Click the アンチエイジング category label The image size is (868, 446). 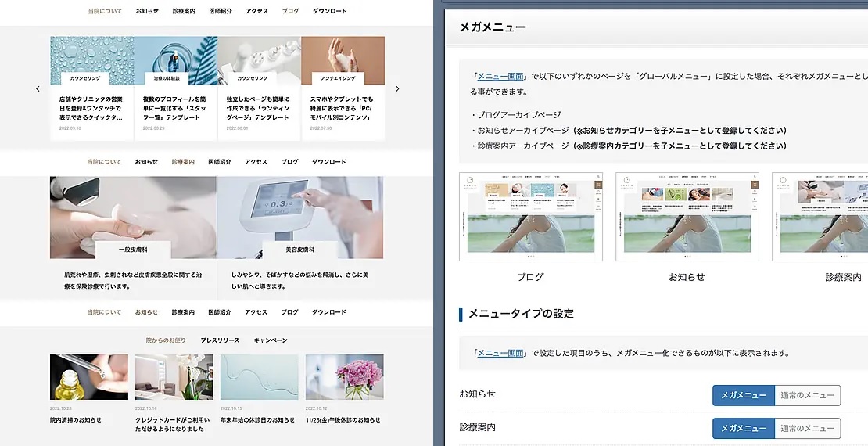tap(338, 78)
